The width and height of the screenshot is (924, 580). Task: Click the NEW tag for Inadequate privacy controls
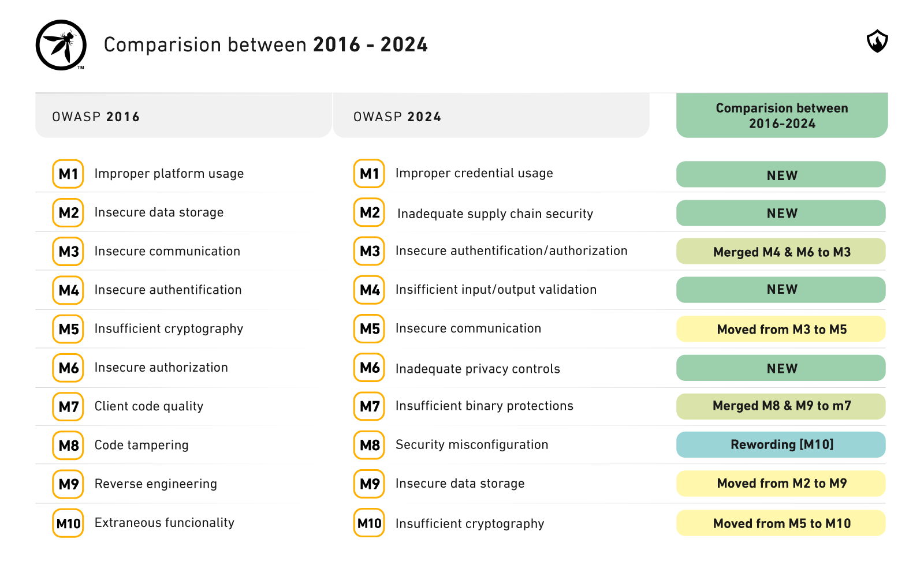coord(781,368)
